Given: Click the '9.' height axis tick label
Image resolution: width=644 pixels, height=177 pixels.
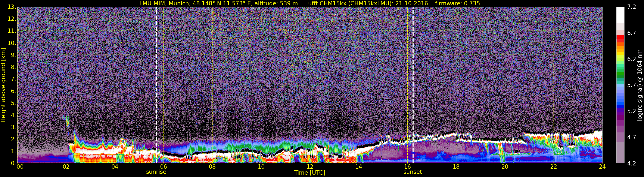Looking at the screenshot, I should (13, 55).
